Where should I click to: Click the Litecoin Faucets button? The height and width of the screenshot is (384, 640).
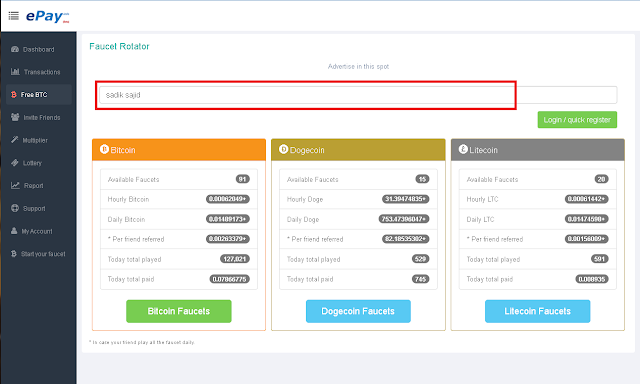tap(538, 311)
